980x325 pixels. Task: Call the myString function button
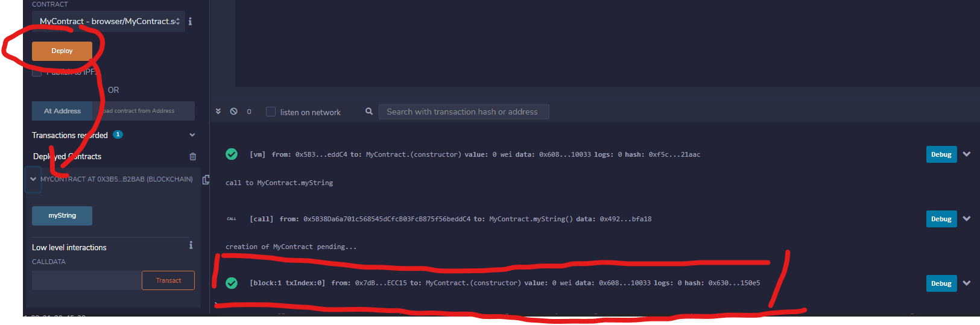(x=62, y=216)
